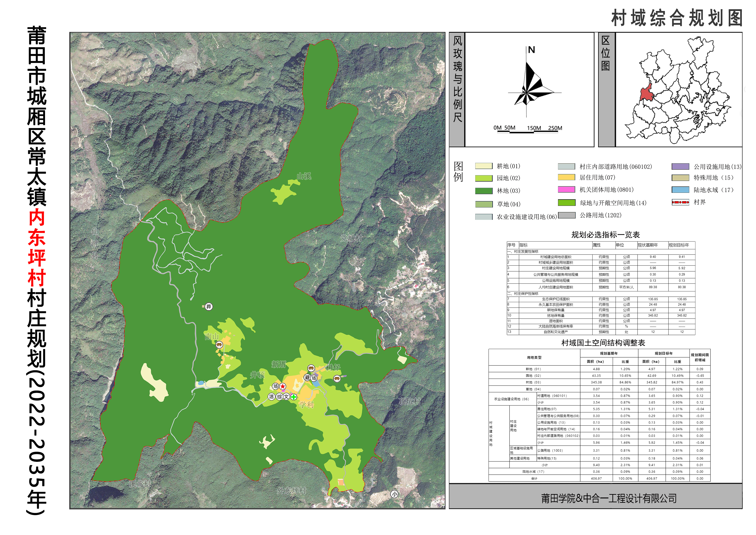Viewport: 756px width, 535px height.
Task: Click the 文 cultural marker icon
Action: (286, 397)
